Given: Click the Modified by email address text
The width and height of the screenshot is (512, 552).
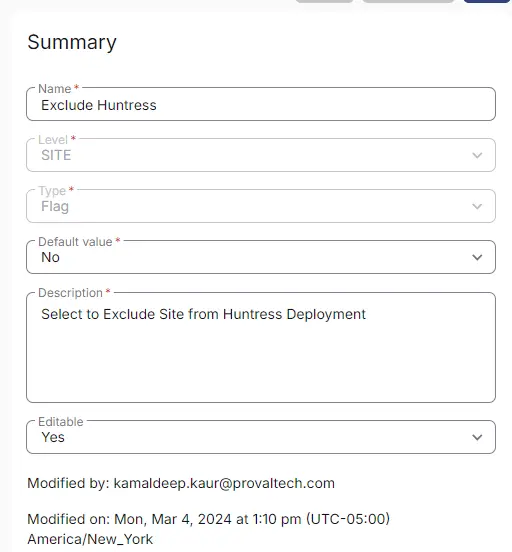Looking at the screenshot, I should (224, 483).
